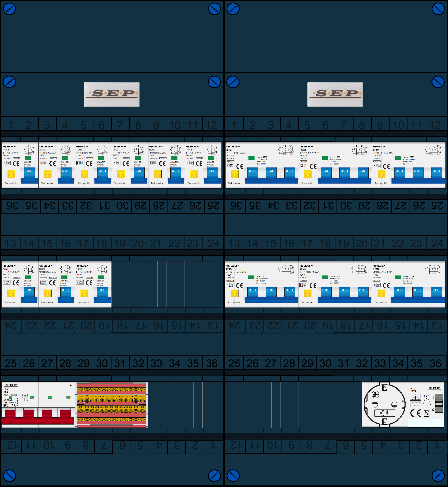Click the red and yellow terminal block
The height and width of the screenshot is (487, 448).
click(x=111, y=404)
